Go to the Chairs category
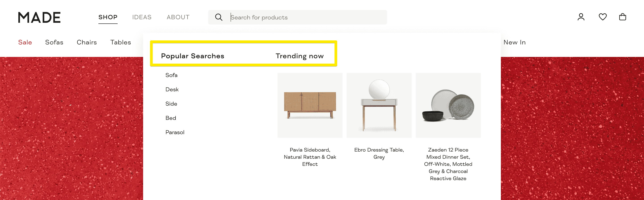Screen dimensions: 644x200 (87, 42)
